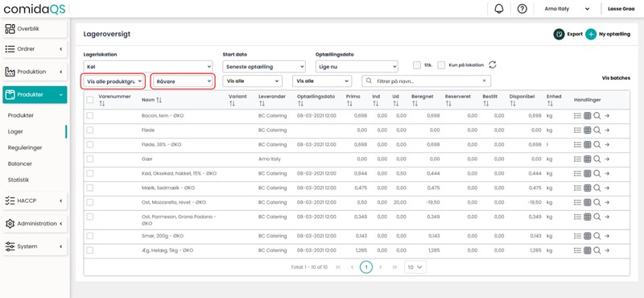
Task: Open the Råvare product type dropdown
Action: (183, 81)
